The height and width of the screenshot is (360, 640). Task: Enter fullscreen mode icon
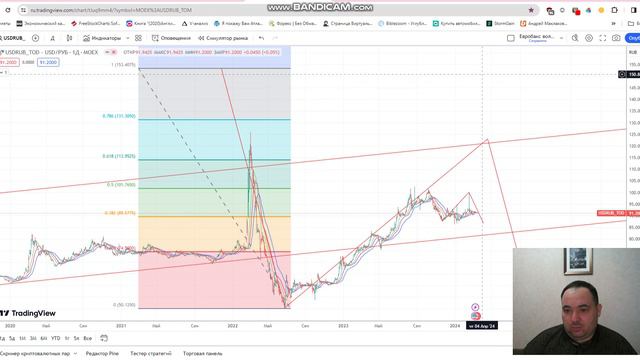click(602, 38)
